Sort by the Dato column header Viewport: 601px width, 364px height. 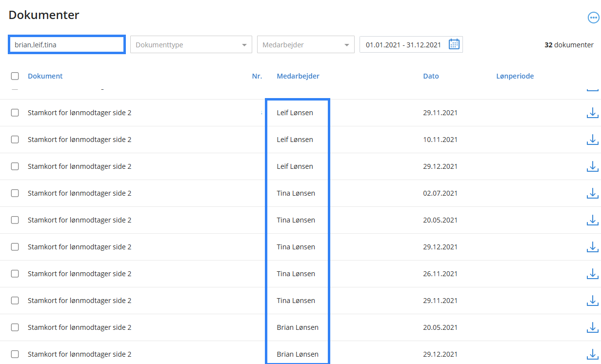click(x=431, y=76)
